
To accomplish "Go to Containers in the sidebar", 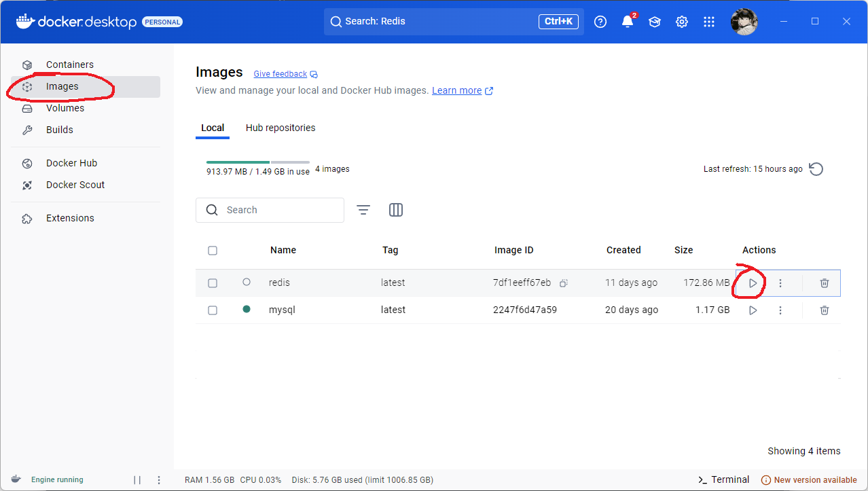I will (69, 65).
